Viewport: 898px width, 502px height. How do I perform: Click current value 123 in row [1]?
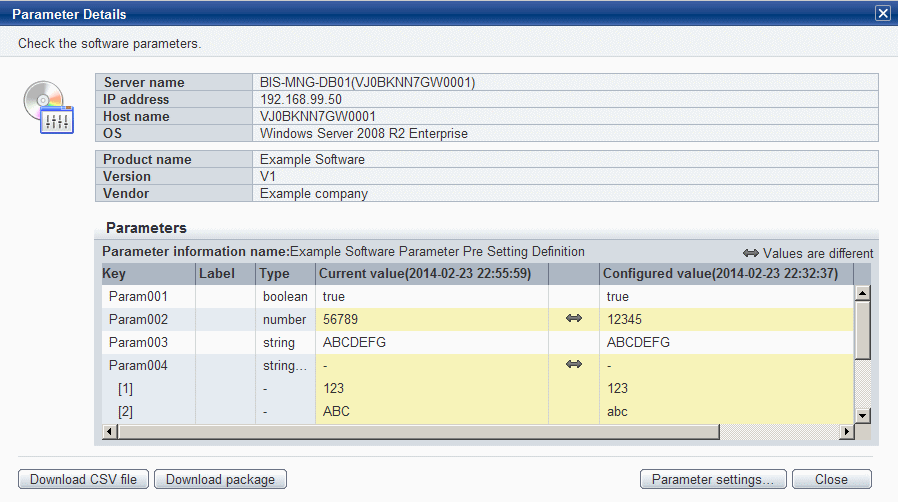click(333, 389)
